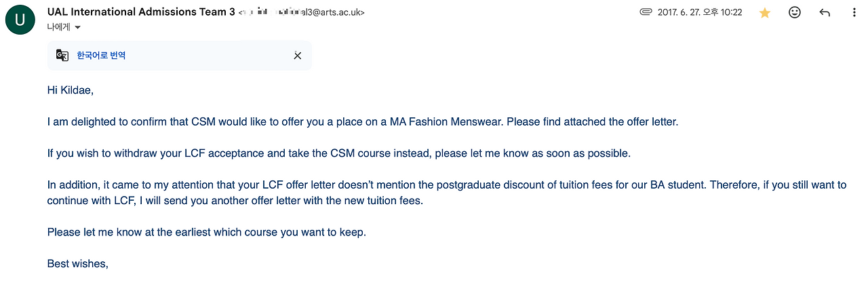Dismiss the translation banner
Screen dimensions: 868x291
pos(297,56)
